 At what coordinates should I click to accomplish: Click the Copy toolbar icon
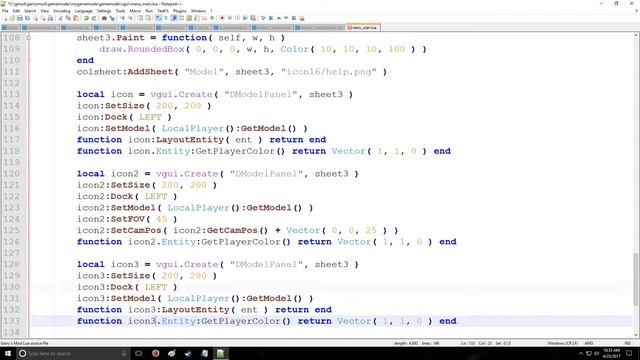click(x=68, y=18)
